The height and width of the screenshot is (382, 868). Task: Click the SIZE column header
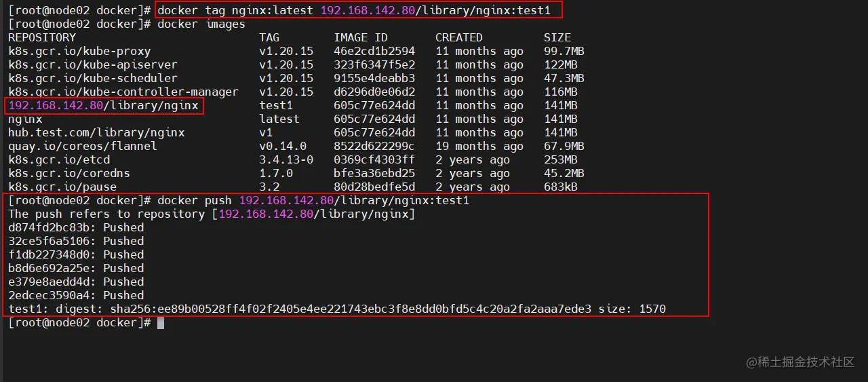click(557, 37)
